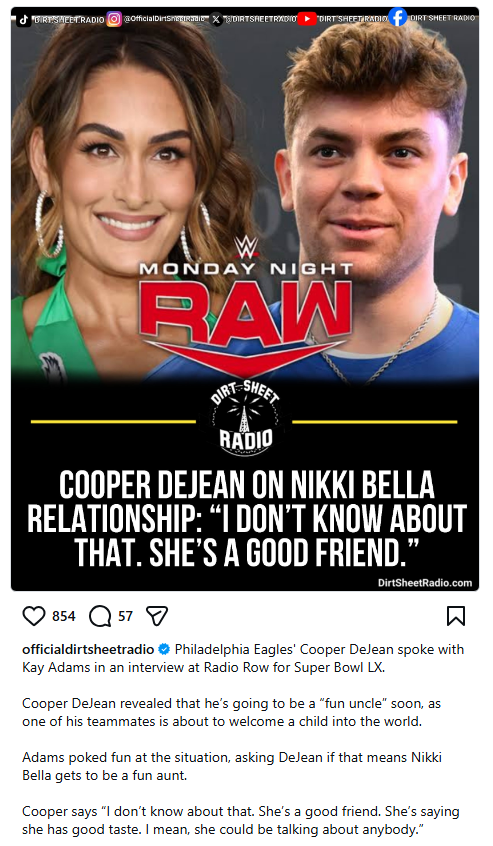Click the Monday Night RAW logo

[x=246, y=308]
